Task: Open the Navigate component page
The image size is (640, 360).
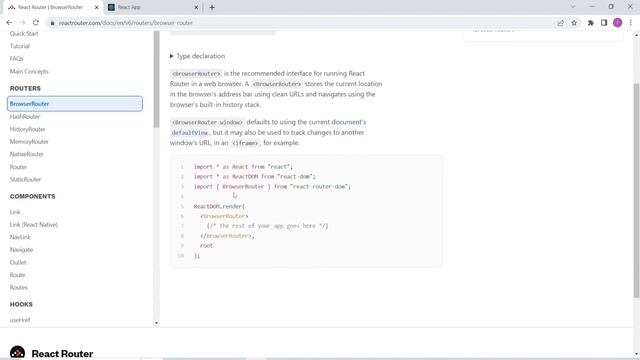Action: [x=21, y=250]
